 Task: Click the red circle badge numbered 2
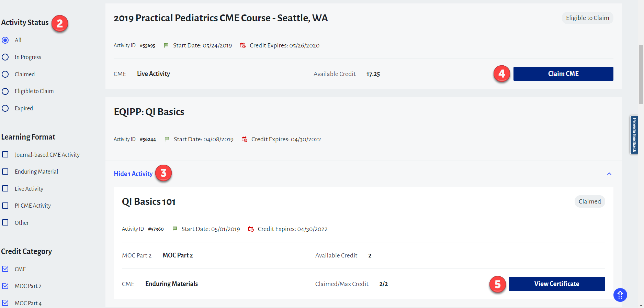point(60,24)
